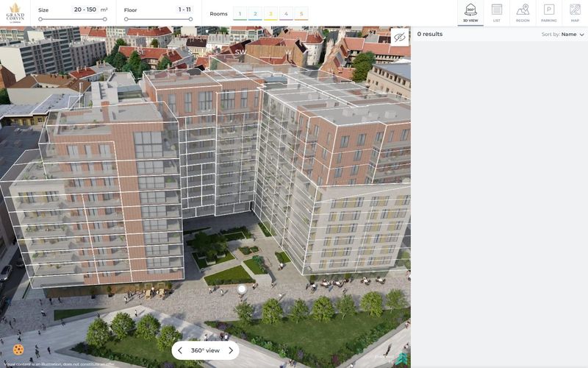This screenshot has height=368, width=588.
Task: Click the white hotspot marker in courtyard
Action: tap(242, 289)
